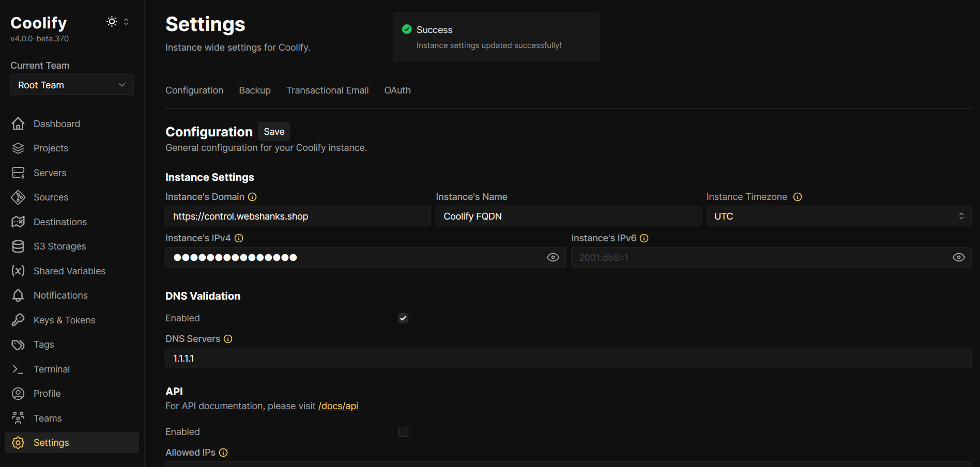Viewport: 980px width, 467px height.
Task: Click the Instance's Domain info icon
Action: (x=252, y=197)
